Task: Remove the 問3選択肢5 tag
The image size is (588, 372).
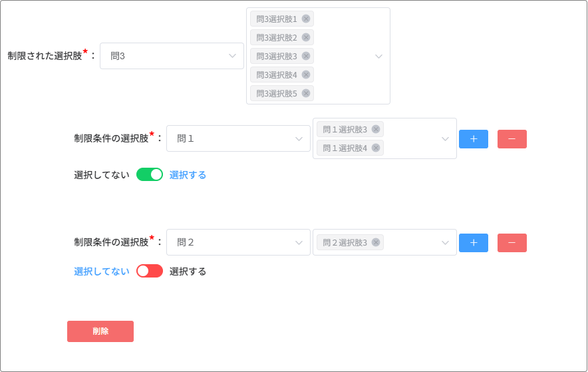Action: [x=306, y=93]
